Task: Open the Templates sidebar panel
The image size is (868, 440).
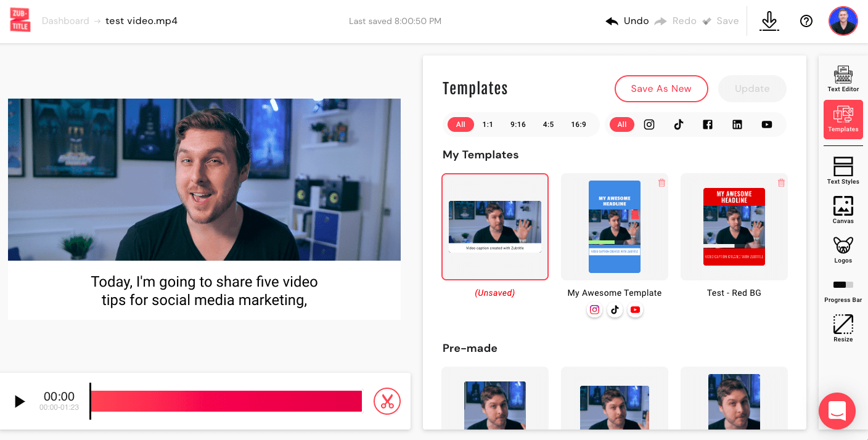Action: (843, 120)
